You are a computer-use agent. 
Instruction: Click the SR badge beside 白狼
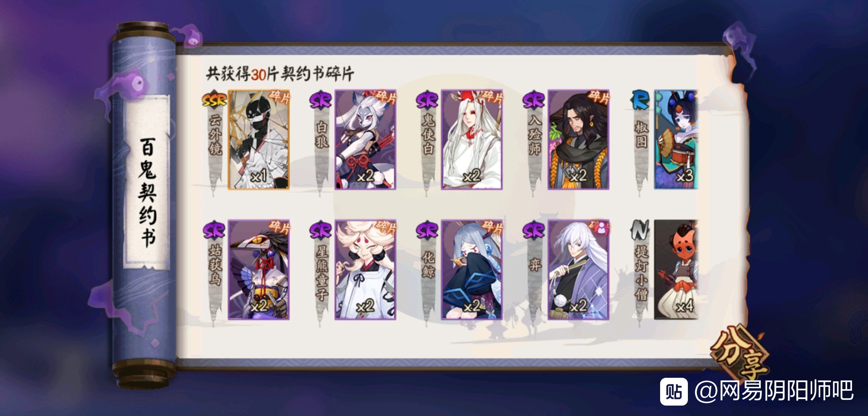pos(321,100)
